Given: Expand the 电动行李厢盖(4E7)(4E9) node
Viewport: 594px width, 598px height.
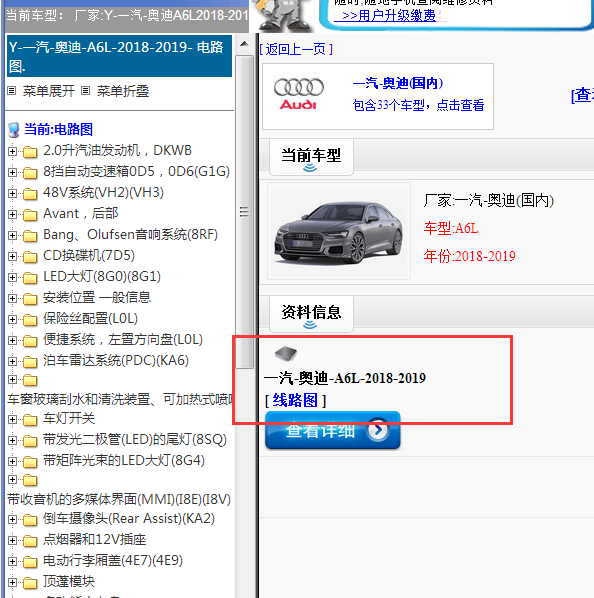Looking at the screenshot, I should tap(12, 562).
